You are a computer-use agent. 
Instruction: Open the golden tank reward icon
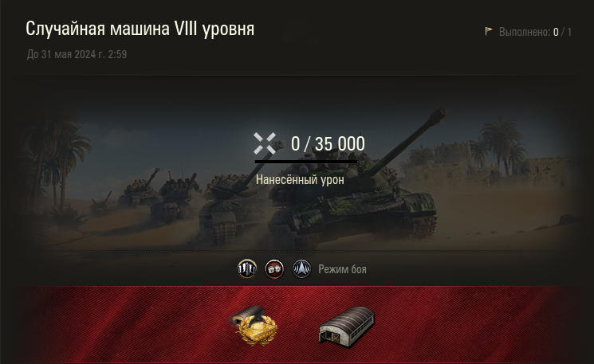254,325
